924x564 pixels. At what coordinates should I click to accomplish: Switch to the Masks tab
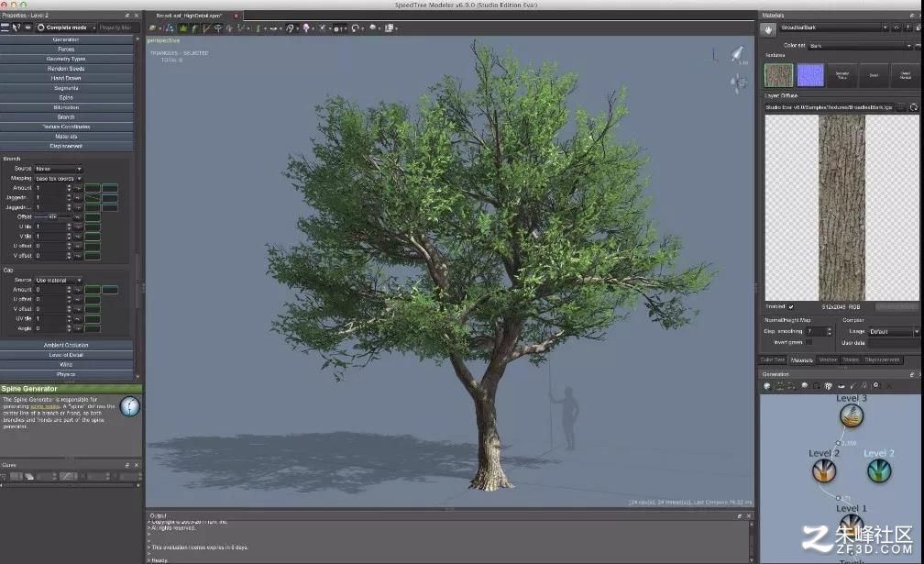(851, 359)
